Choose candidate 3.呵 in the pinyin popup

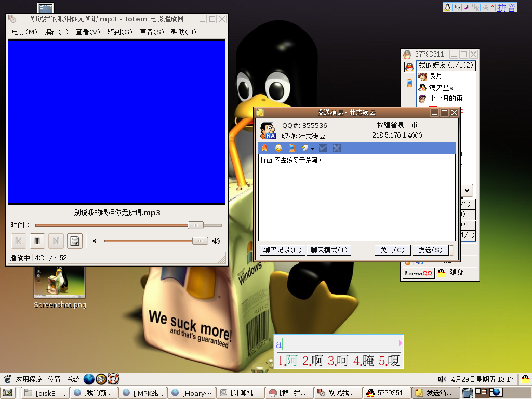pyautogui.click(x=338, y=361)
